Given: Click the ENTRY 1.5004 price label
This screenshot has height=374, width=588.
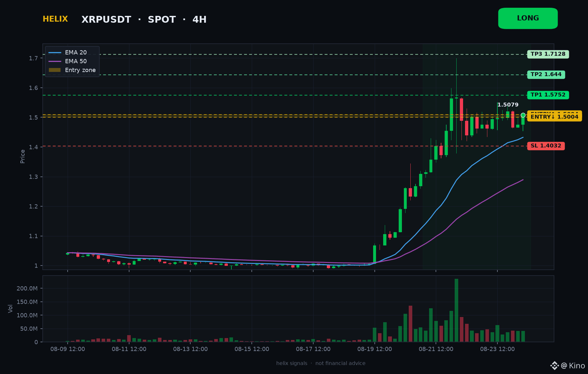Looking at the screenshot, I should point(554,117).
